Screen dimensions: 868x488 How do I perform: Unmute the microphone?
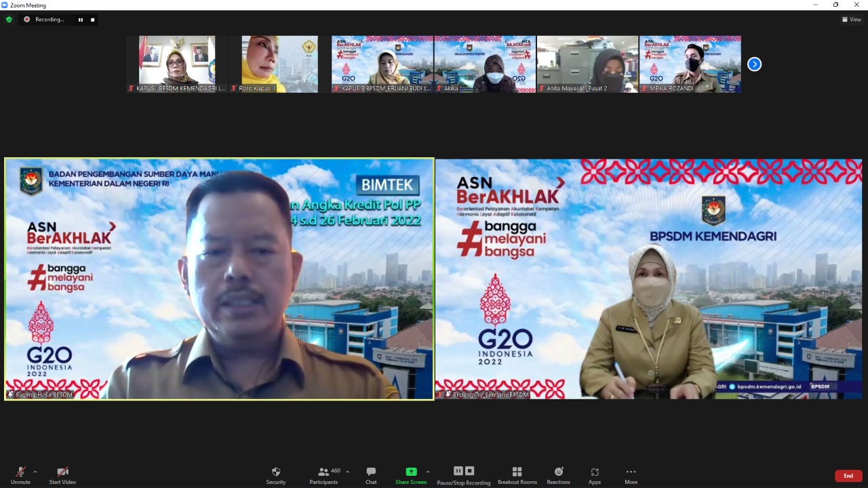tap(20, 475)
